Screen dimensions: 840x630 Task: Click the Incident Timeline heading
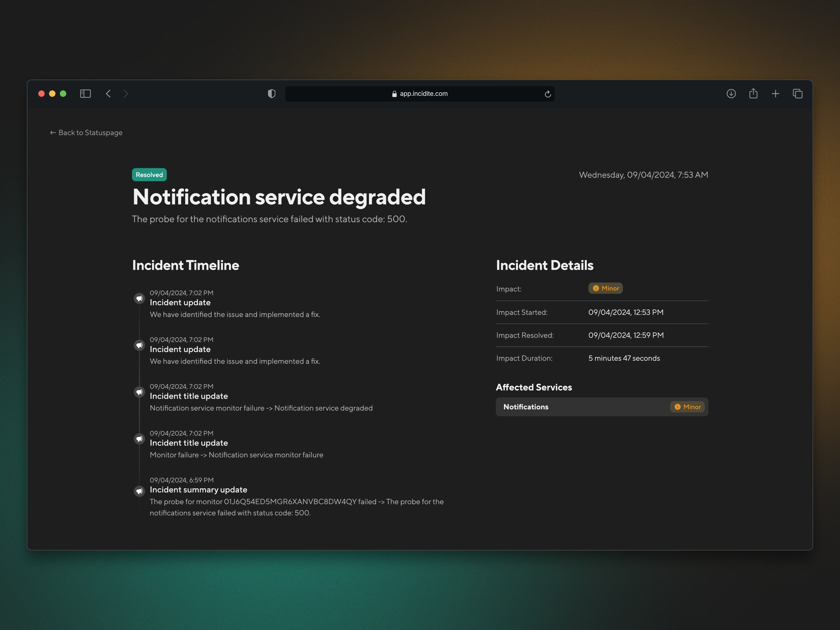pyautogui.click(x=186, y=265)
